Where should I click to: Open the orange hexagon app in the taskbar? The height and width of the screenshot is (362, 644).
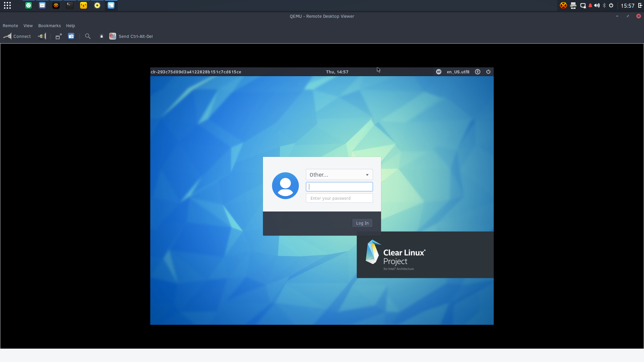[x=56, y=5]
